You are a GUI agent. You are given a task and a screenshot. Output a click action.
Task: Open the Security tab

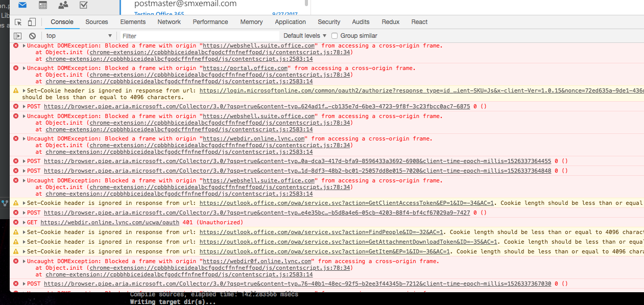(x=329, y=22)
